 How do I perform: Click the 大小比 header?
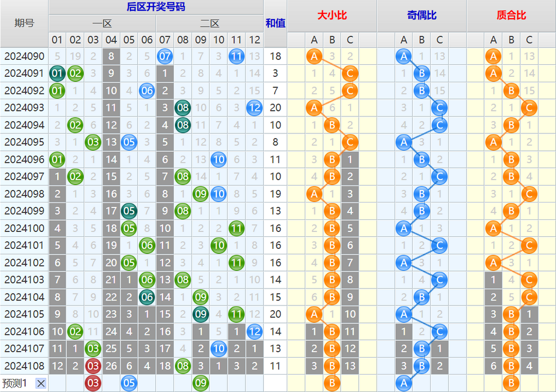[x=332, y=16]
